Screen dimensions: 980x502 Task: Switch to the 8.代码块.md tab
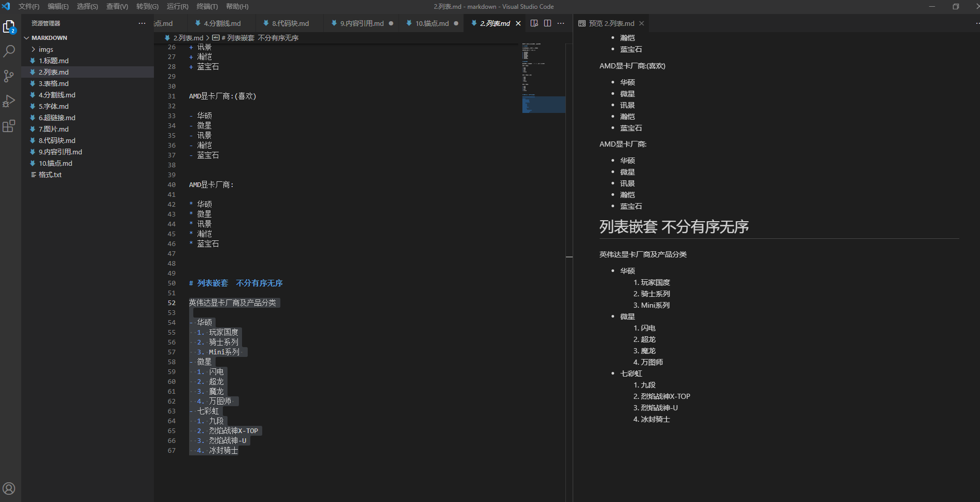tap(290, 23)
